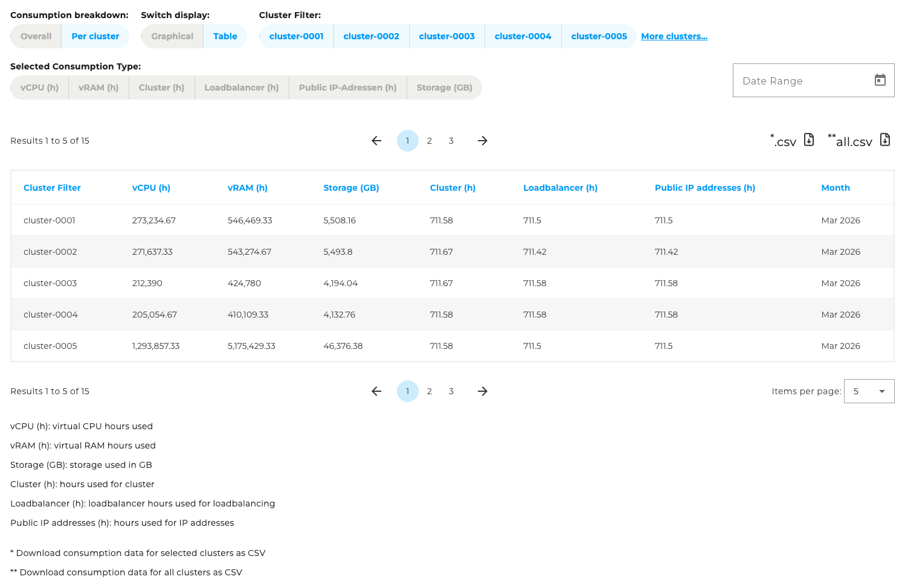The height and width of the screenshot is (588, 905).
Task: Select Public IP-Adressen (h) consumption type
Action: [348, 88]
